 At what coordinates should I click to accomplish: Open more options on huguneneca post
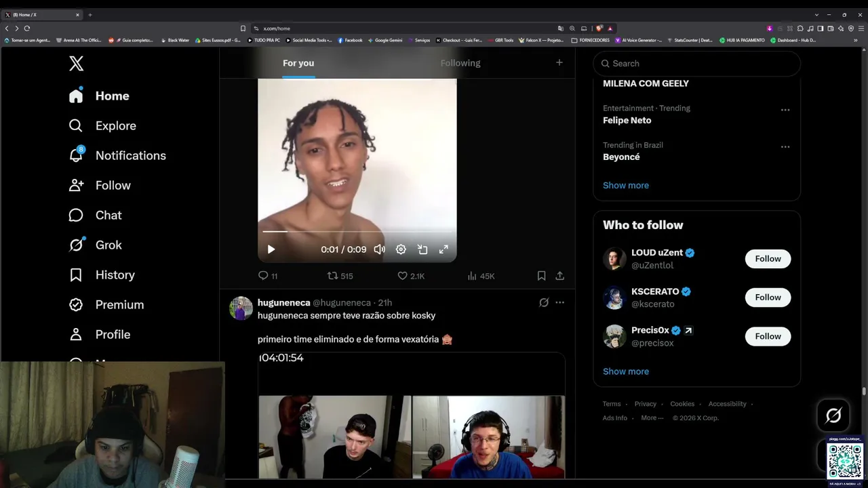(x=559, y=303)
